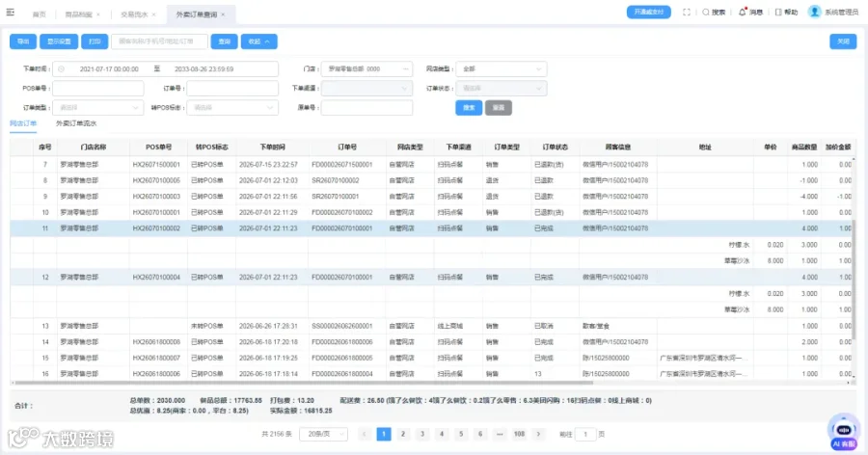Click the end date 2033-08-26 23:59:59
This screenshot has width=868, height=455.
203,69
